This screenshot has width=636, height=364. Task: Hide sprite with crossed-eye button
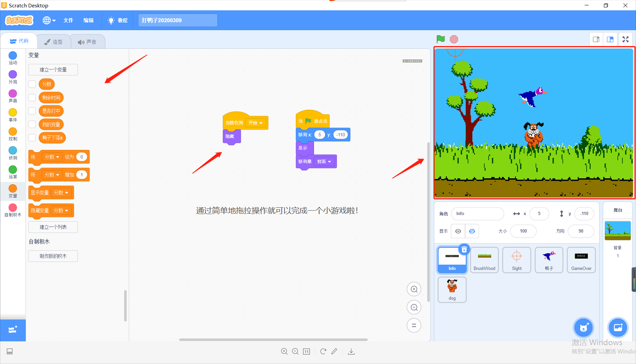(x=472, y=231)
